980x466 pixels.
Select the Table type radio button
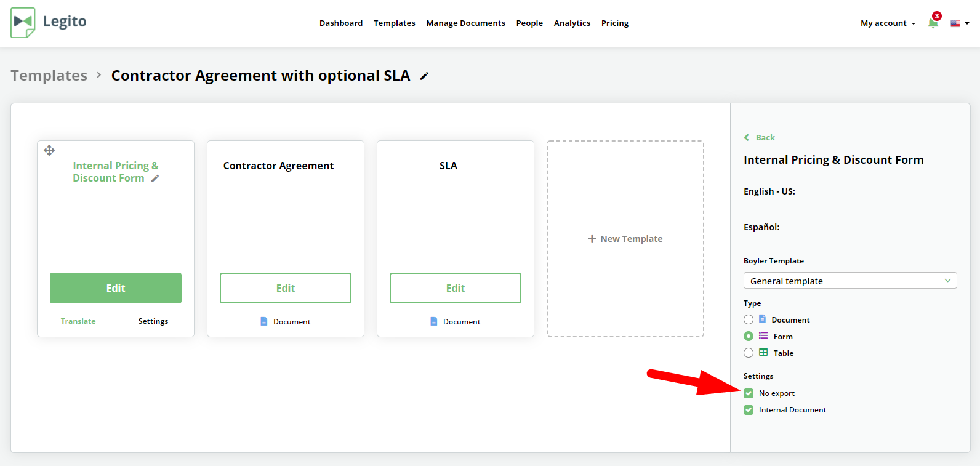click(749, 353)
